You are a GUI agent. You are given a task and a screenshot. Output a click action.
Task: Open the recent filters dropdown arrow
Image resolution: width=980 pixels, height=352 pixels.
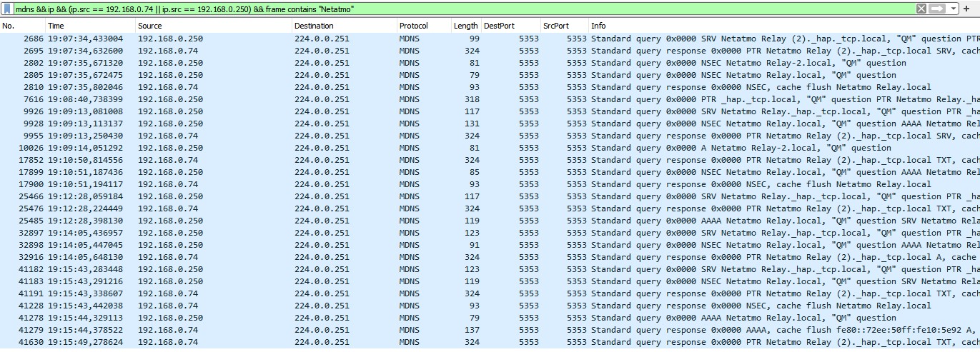click(x=953, y=9)
